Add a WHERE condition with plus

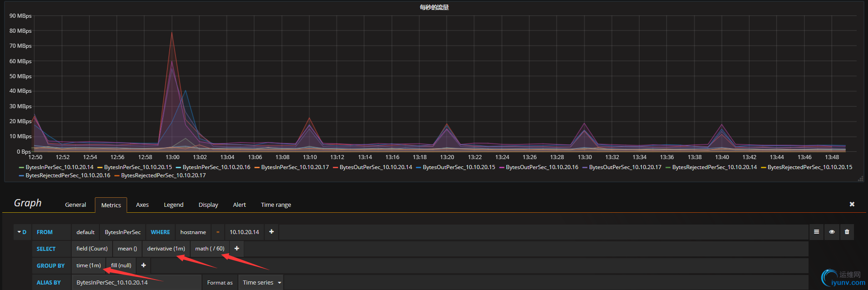pos(271,232)
